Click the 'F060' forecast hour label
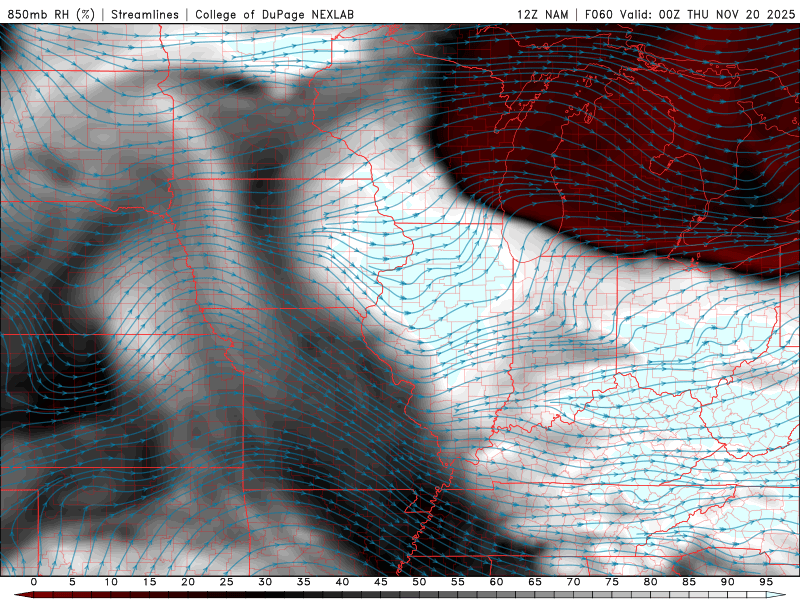 (598, 14)
